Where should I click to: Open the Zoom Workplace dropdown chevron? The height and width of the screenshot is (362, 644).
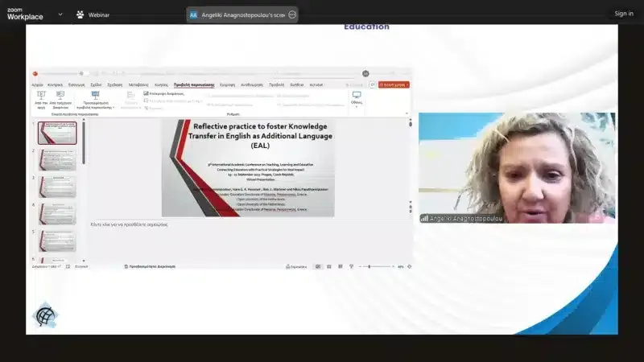coord(60,14)
